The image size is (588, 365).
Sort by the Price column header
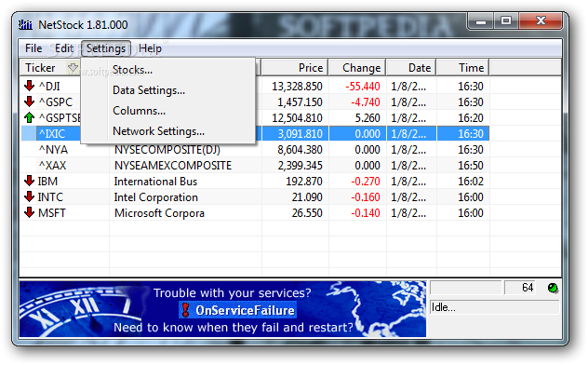(295, 68)
